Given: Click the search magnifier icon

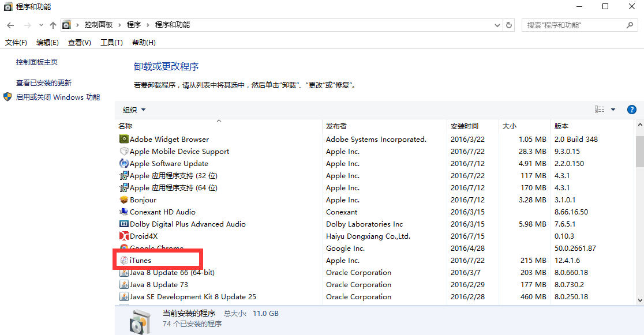Looking at the screenshot, I should coord(630,25).
